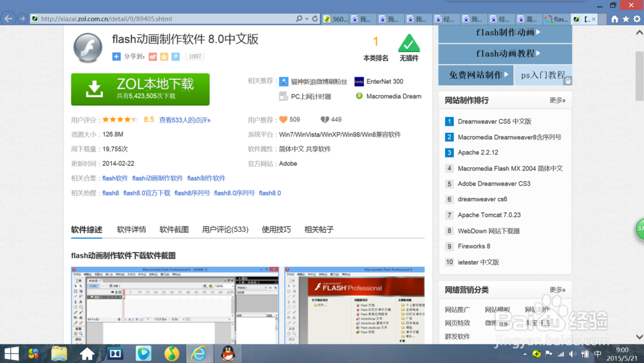
Task: Click the ps入门教程 ad banner
Action: (543, 75)
